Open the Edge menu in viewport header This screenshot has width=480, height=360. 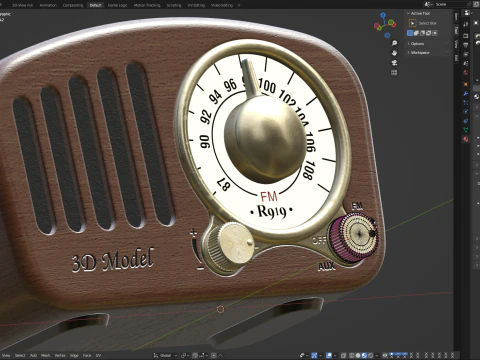(x=74, y=355)
